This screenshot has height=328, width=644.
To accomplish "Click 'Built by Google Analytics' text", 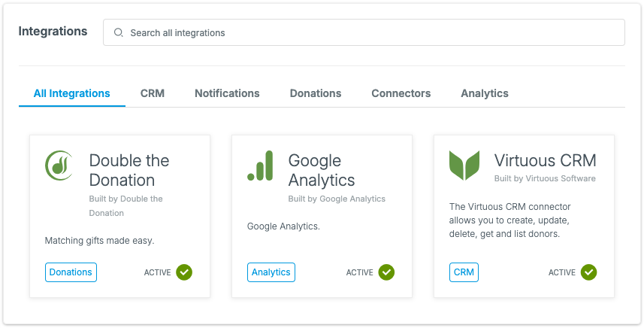I will coord(337,199).
